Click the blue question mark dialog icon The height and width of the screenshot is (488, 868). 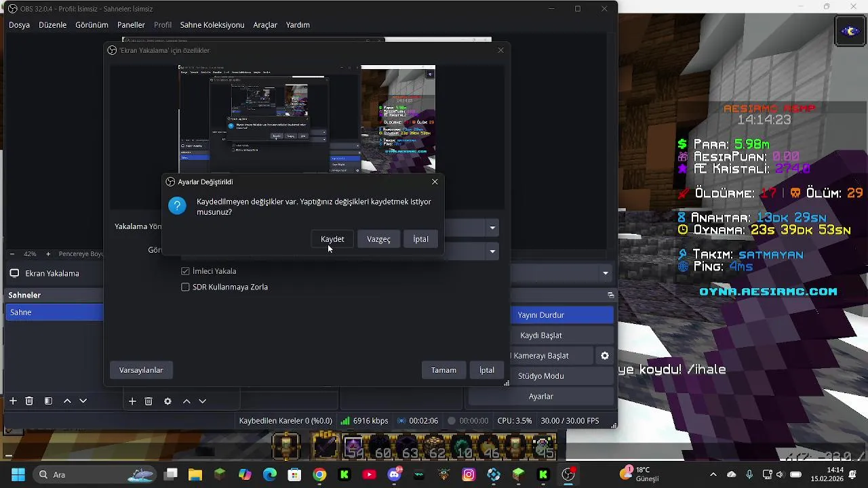pyautogui.click(x=177, y=206)
